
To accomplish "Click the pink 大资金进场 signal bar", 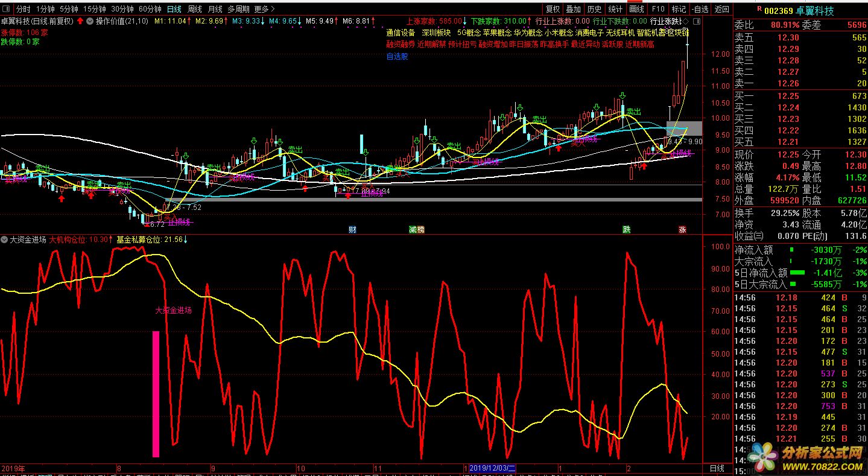I will 156,394.
